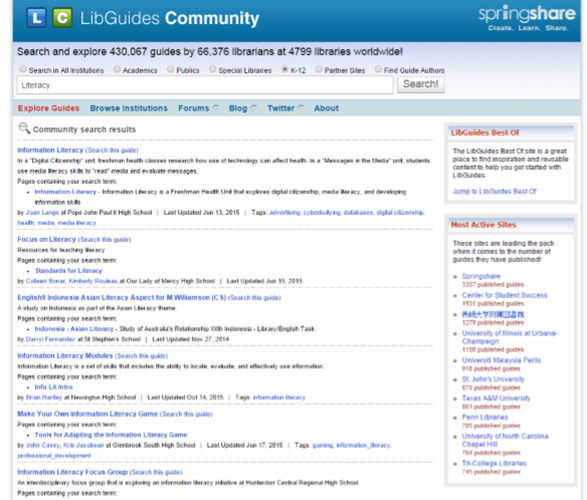This screenshot has height=500, width=587.
Task: Open the Information Literacy Modules guide
Action: 65,356
